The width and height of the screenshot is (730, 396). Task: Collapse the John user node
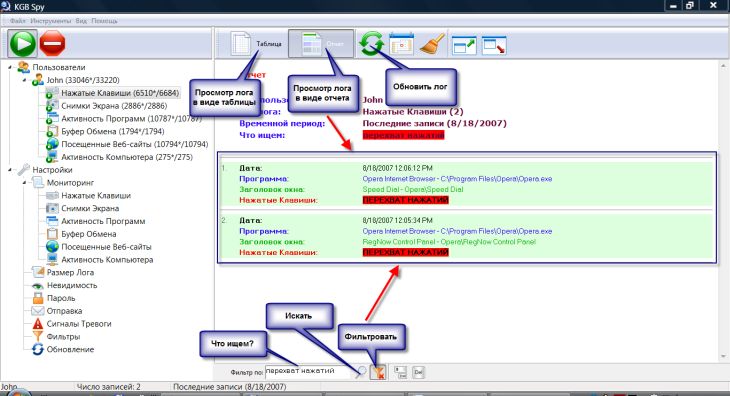[x=25, y=80]
